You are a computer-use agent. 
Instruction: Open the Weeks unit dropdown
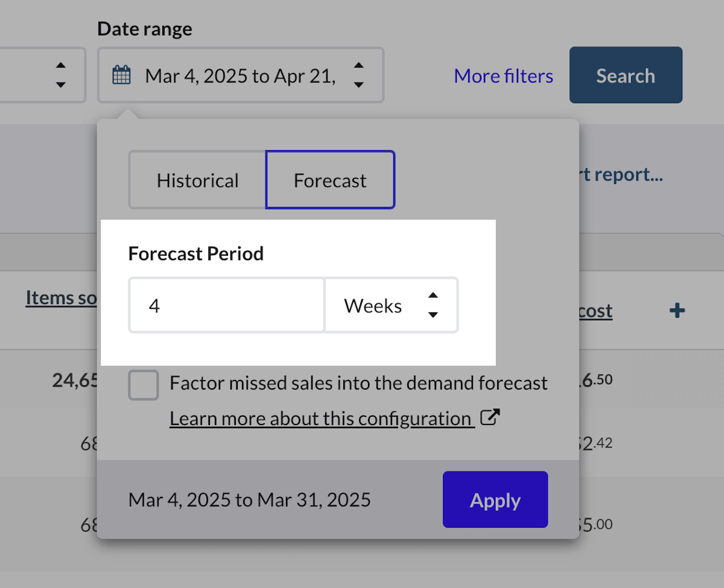tap(391, 305)
